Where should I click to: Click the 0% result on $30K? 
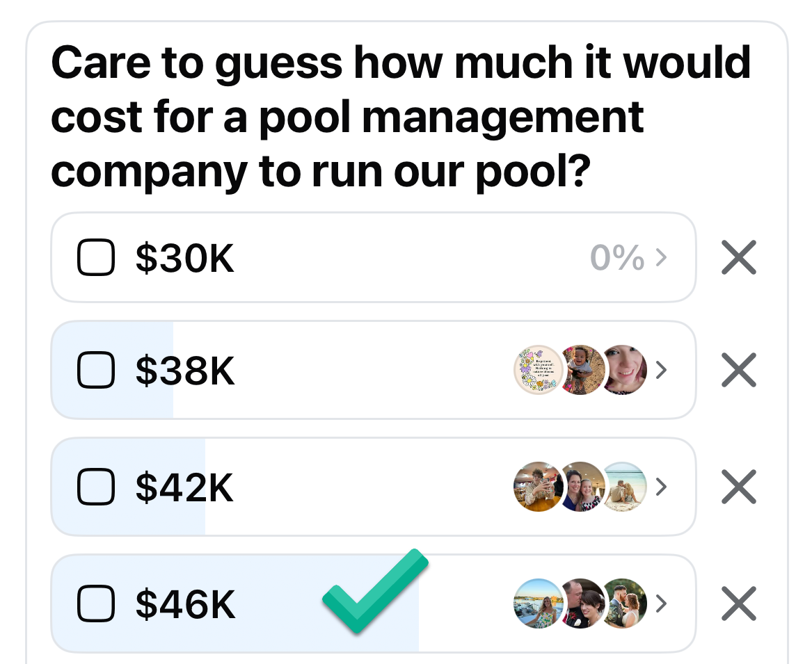617,257
